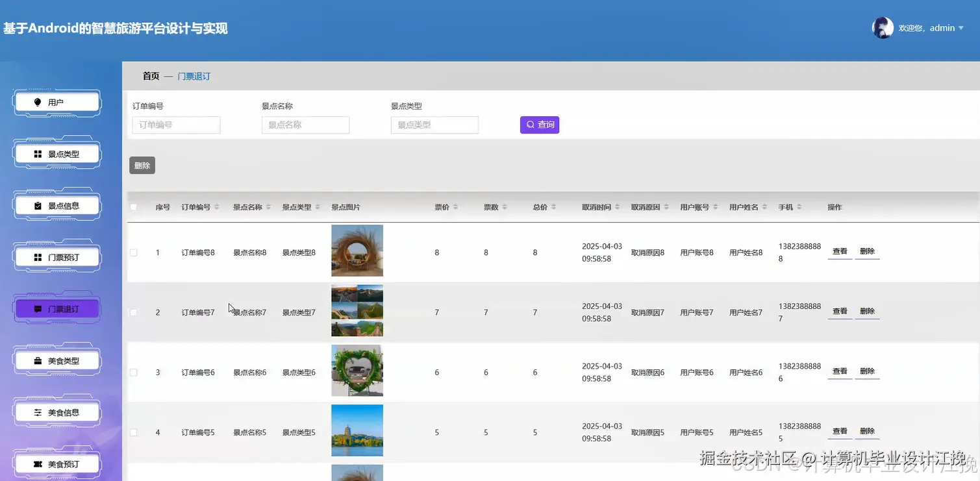Screen dimensions: 980x481
Task: Click 删除 for 订单编号7
Action: (x=867, y=312)
